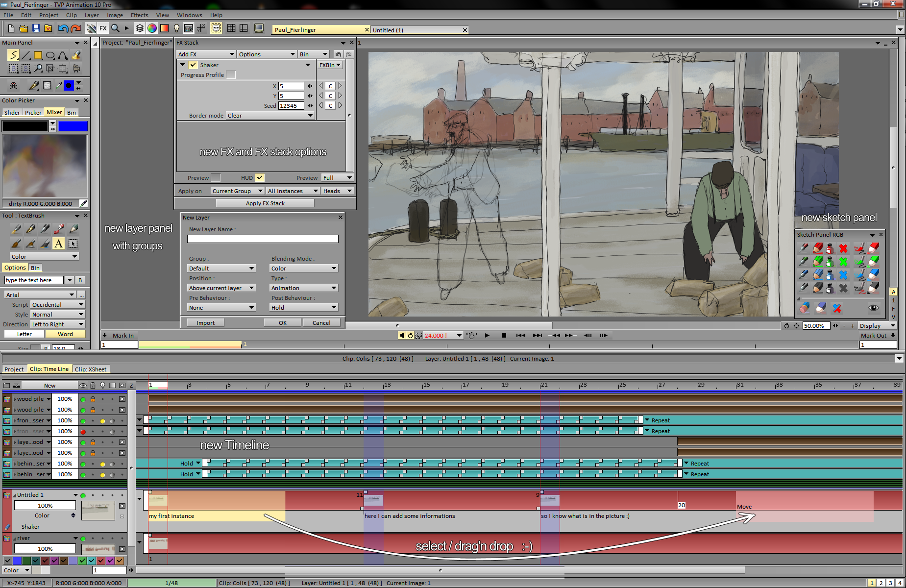Click the Import button in New Layer dialog
The image size is (906, 588).
tap(205, 323)
